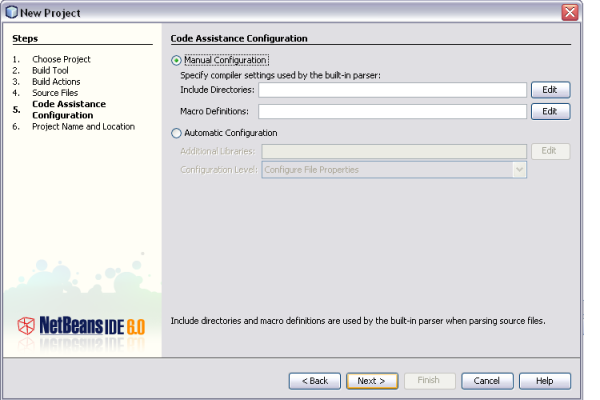Click the NetBeans IDE 6.0 logo

click(x=81, y=326)
